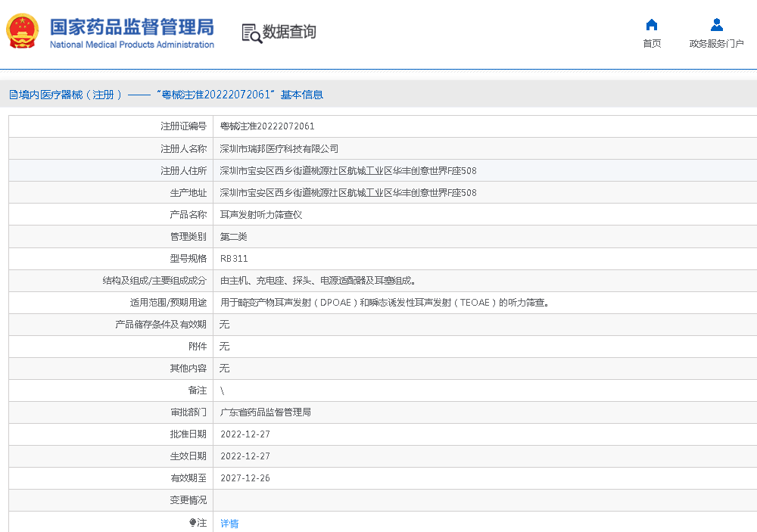Click the 管理类别 value 第二类
Image resolution: width=757 pixels, height=532 pixels.
233,237
